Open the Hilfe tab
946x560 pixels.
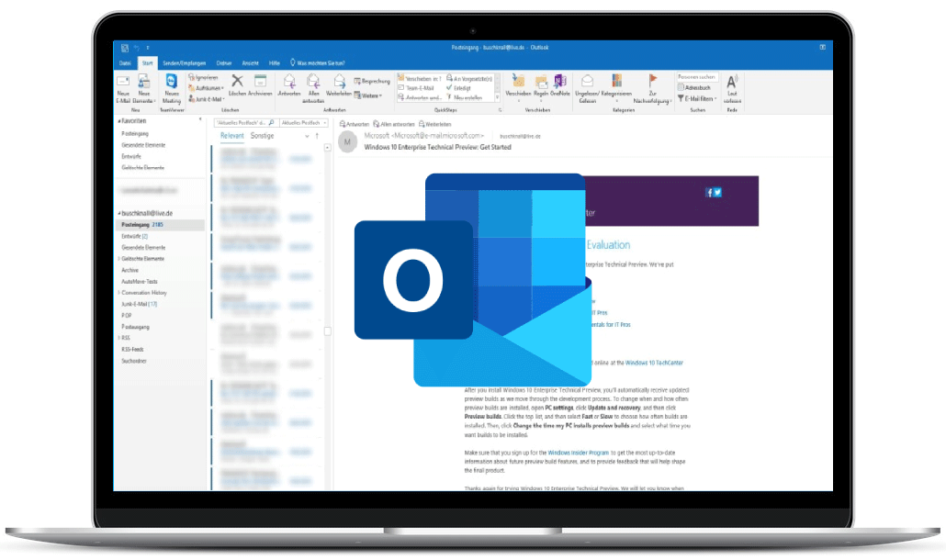click(275, 62)
